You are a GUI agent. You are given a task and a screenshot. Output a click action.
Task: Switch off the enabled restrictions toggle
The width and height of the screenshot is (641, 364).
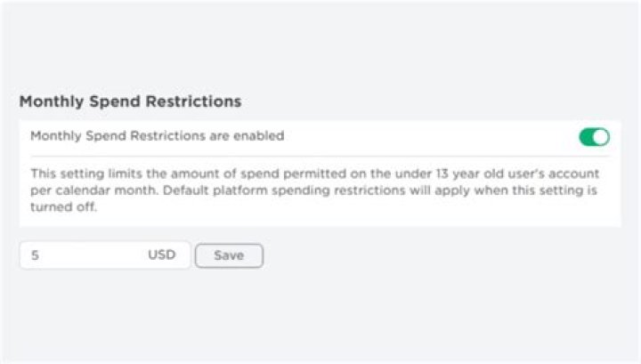[x=594, y=137]
